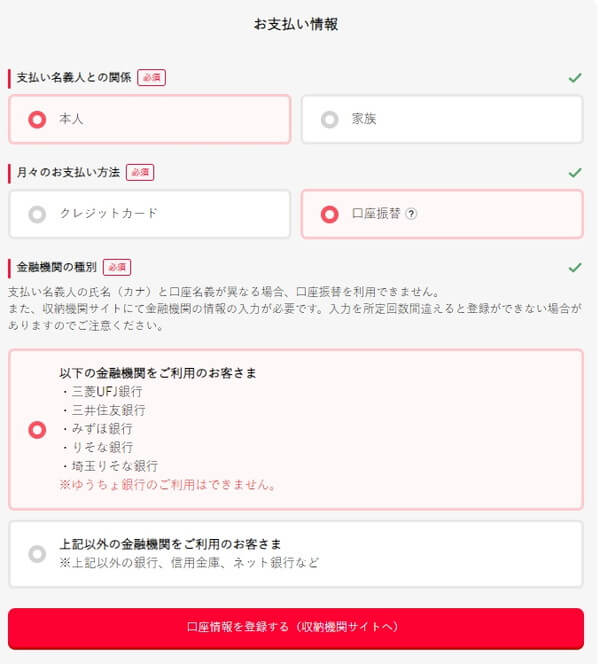The width and height of the screenshot is (600, 664).
Task: Select the 家族 radio option
Action: (442, 119)
